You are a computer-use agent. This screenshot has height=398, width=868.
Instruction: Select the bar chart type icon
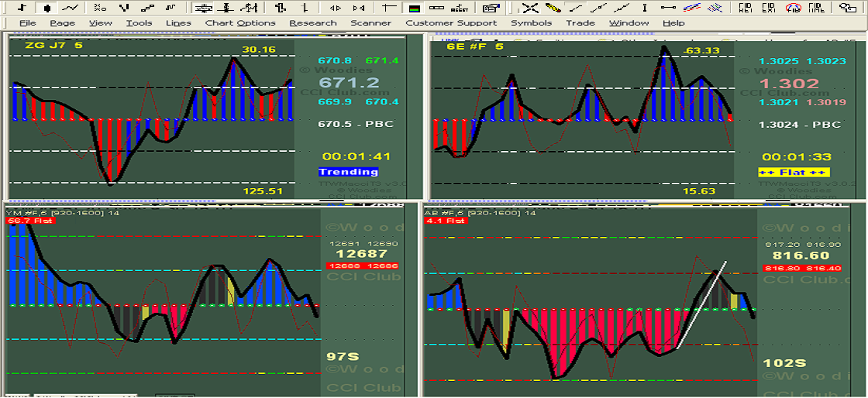click(22, 8)
